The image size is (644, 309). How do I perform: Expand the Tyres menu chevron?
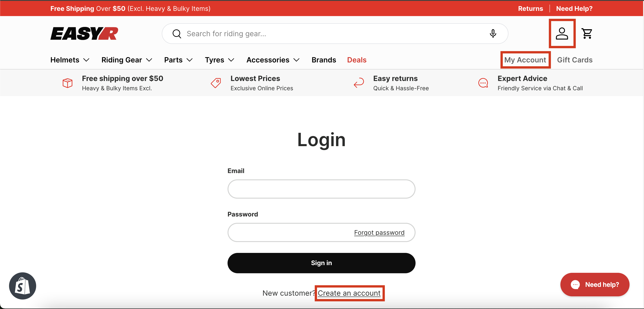(x=231, y=60)
